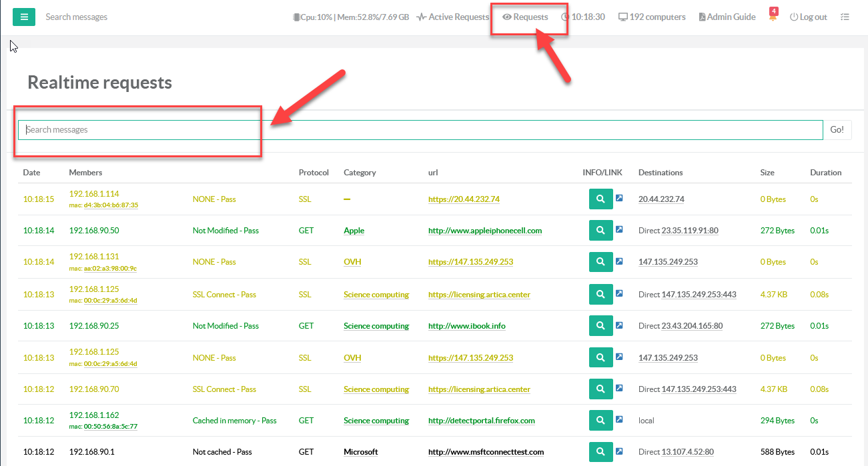This screenshot has width=868, height=466.
Task: Open the green hamburger menu button
Action: click(x=24, y=17)
